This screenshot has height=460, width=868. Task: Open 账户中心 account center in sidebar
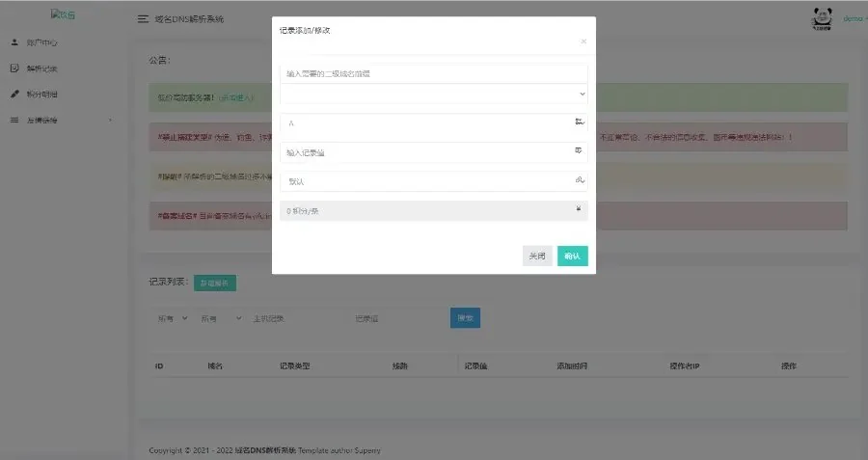click(x=42, y=42)
